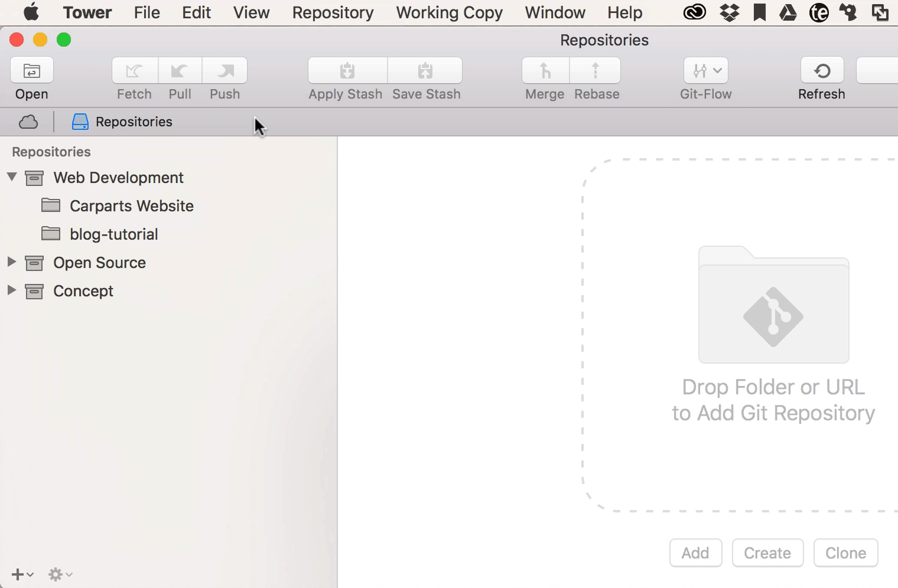
Task: Click the Apply Stash icon
Action: point(347,71)
